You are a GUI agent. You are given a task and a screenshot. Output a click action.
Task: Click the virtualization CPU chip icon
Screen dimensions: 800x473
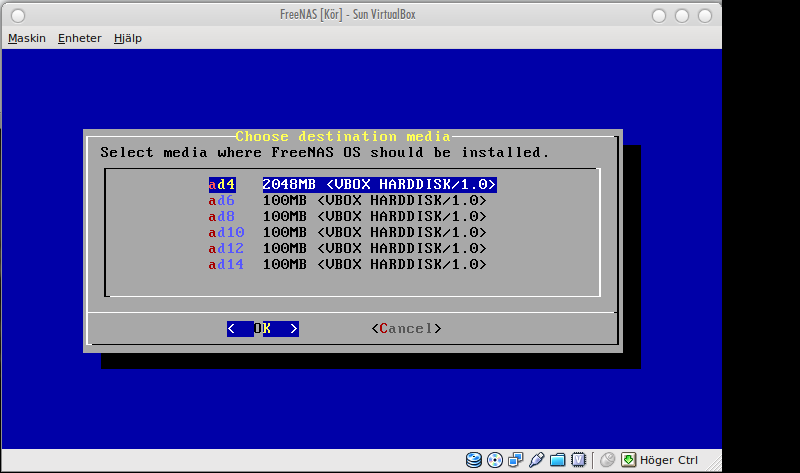coord(578,460)
